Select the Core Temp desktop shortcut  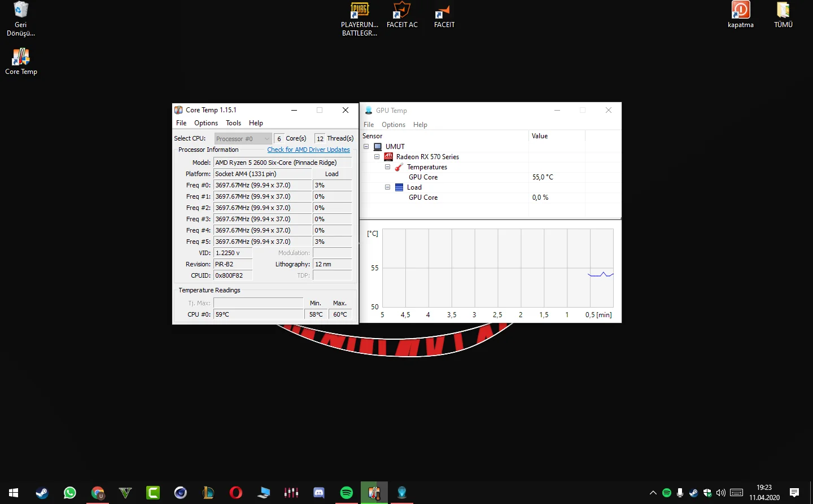click(21, 62)
